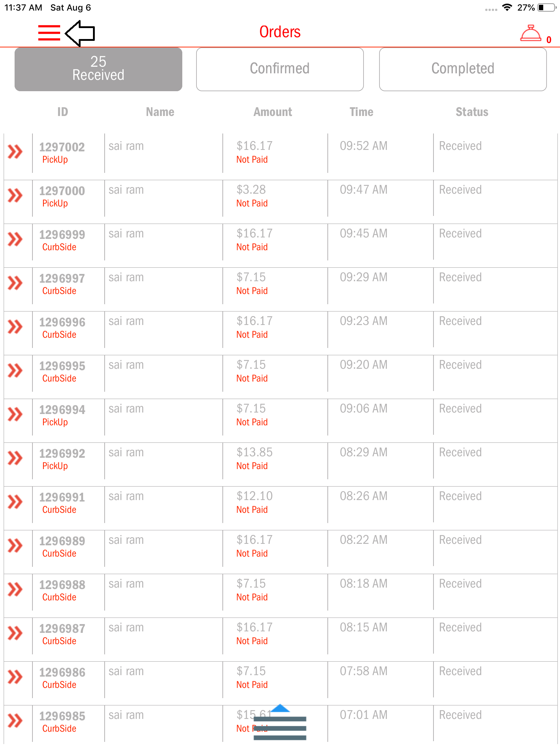Switch to the Completed tab

click(463, 69)
